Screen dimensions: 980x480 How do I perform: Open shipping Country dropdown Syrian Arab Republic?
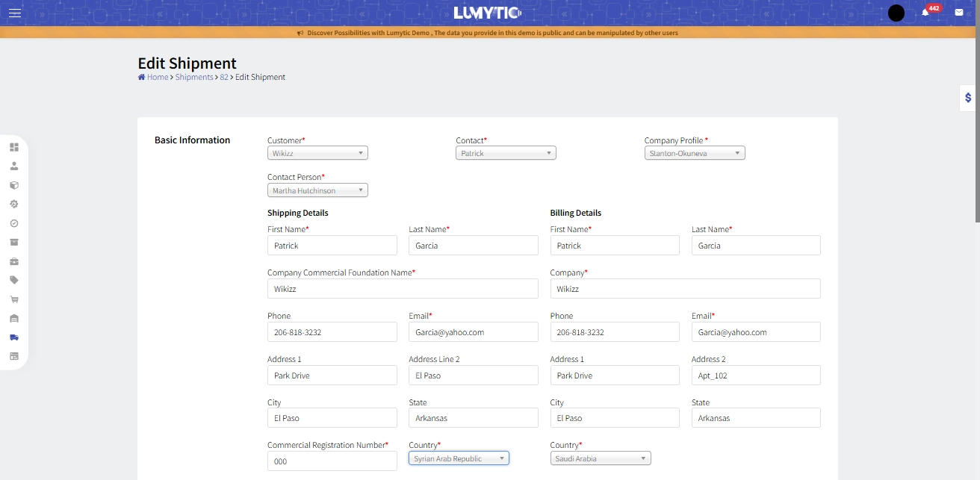[x=459, y=458]
